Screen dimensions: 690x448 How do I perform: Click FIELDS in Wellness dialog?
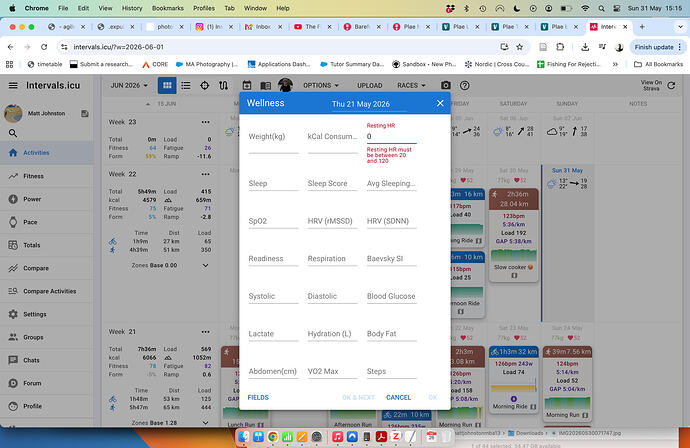tap(258, 397)
